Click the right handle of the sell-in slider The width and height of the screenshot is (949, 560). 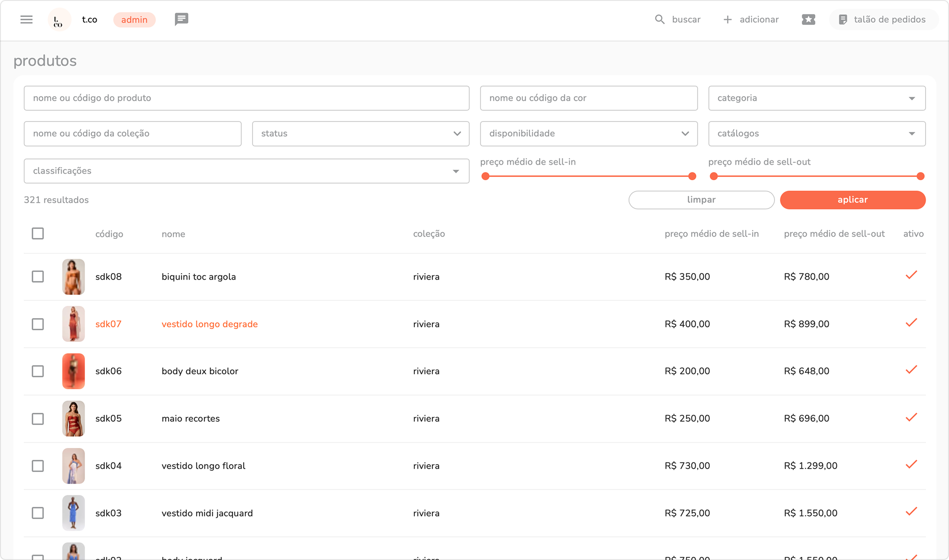click(692, 176)
